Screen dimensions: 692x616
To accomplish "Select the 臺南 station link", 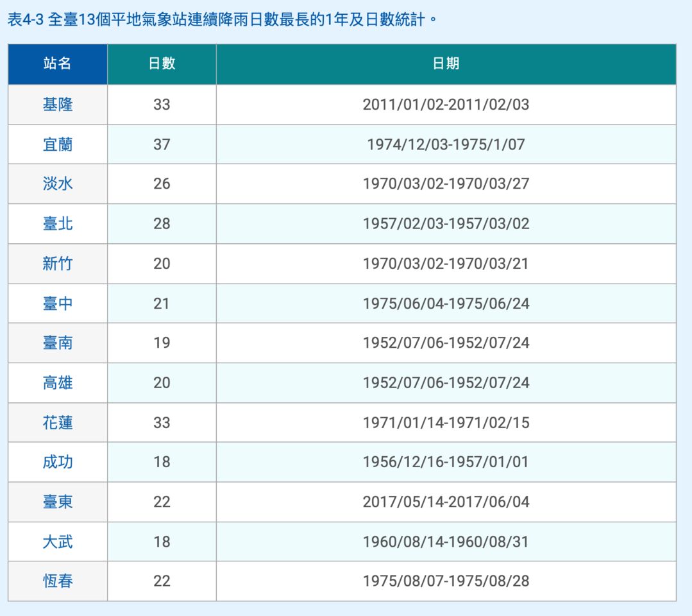I will [58, 343].
